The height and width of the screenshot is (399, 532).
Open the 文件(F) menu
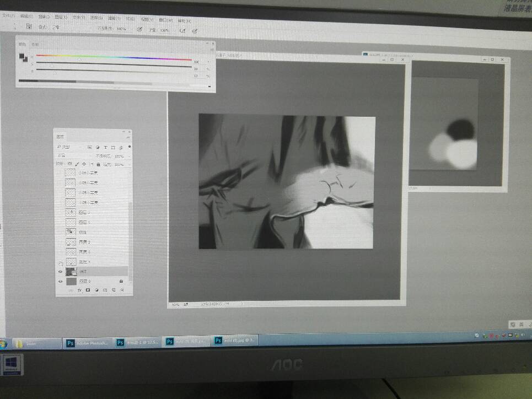coord(8,15)
